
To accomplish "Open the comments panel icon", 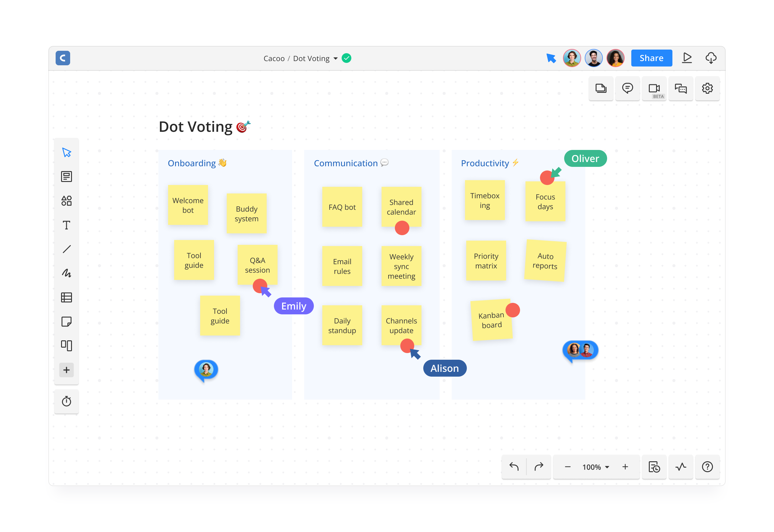I will click(627, 88).
